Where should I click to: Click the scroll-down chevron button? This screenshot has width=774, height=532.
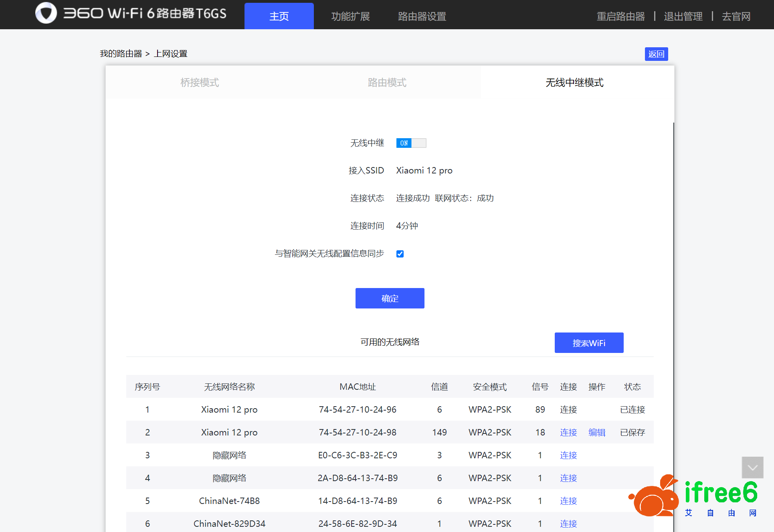(x=752, y=468)
